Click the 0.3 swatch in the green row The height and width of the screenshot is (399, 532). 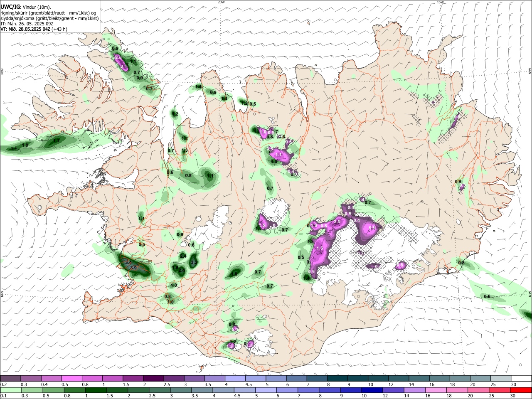32,390
